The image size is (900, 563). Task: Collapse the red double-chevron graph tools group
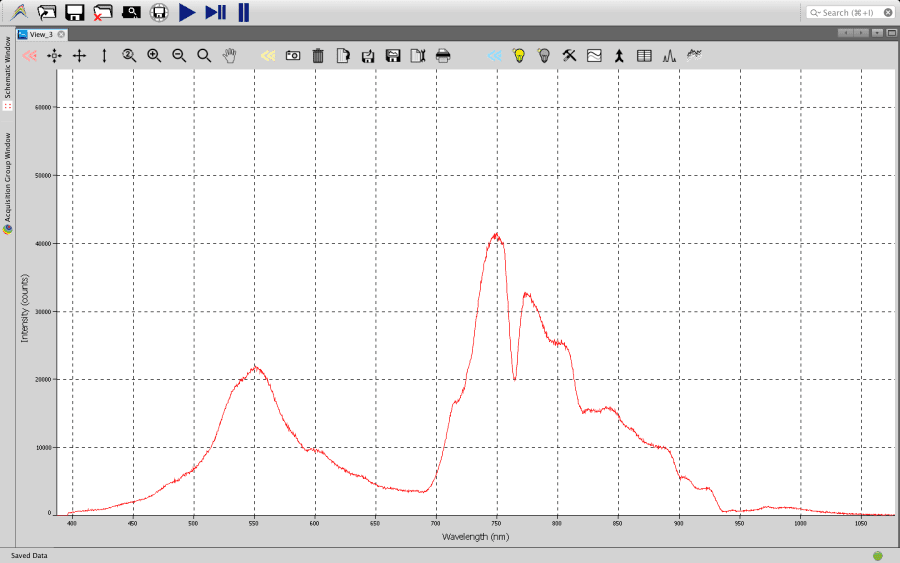coord(29,56)
